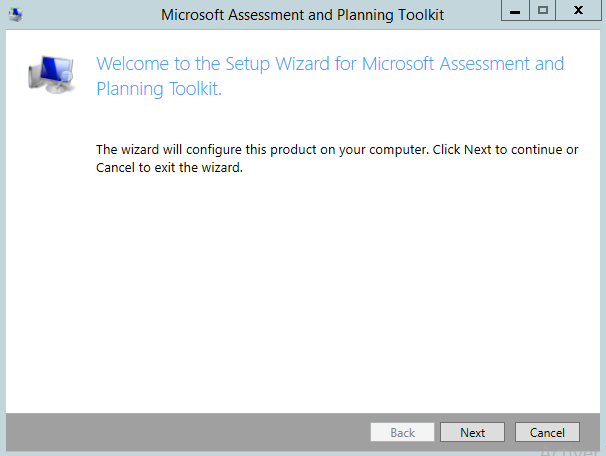Click the grayed-out Back button

pyautogui.click(x=402, y=433)
